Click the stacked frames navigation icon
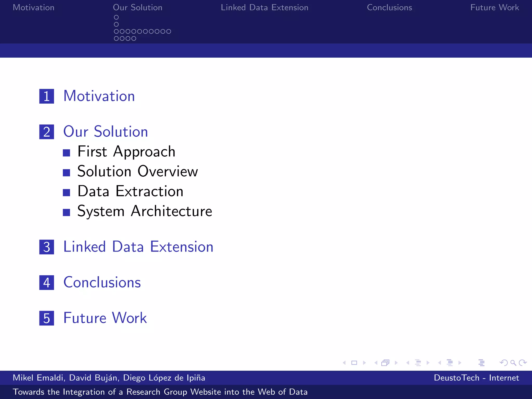 [385, 363]
